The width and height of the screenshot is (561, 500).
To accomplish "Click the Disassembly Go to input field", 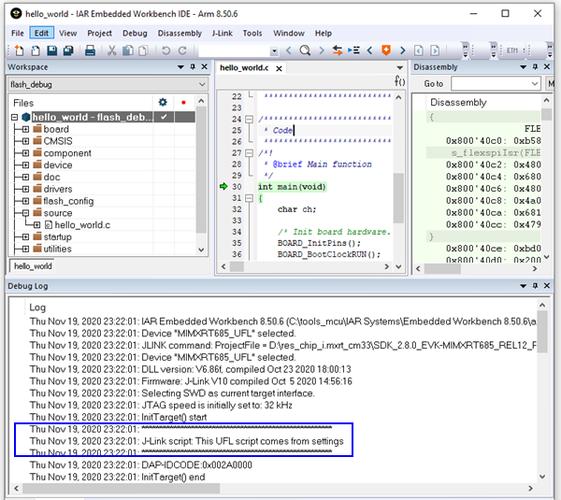I will coord(496,84).
